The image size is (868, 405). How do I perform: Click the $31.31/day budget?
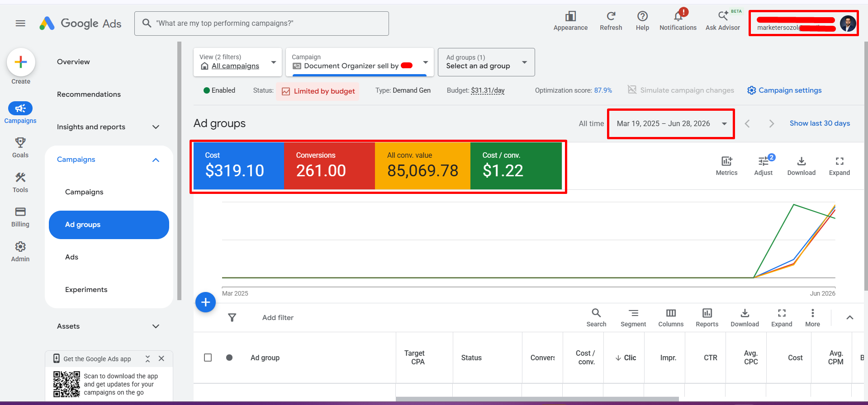(x=488, y=90)
